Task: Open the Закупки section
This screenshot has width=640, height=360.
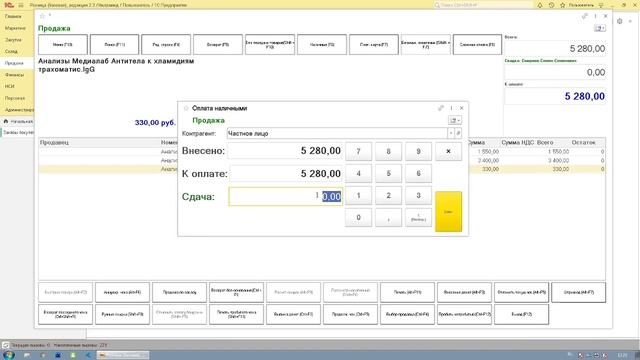Action: (x=13, y=40)
